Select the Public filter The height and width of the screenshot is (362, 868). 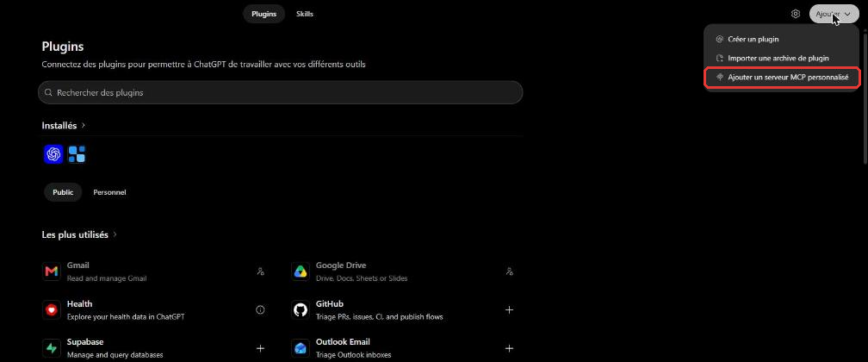pyautogui.click(x=63, y=192)
